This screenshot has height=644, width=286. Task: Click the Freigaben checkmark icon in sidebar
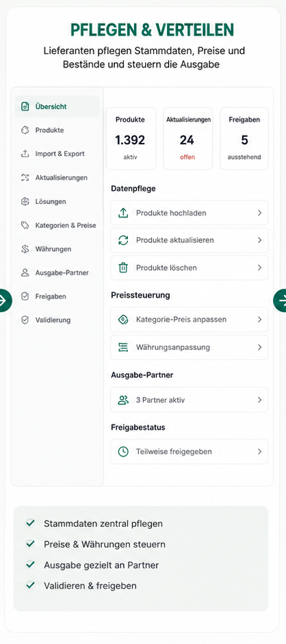25,296
